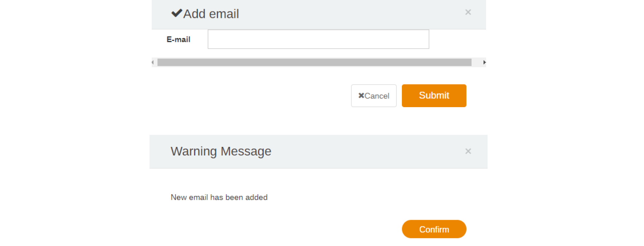The width and height of the screenshot is (644, 246).
Task: Click blank area left of Cancel button
Action: tap(255, 95)
